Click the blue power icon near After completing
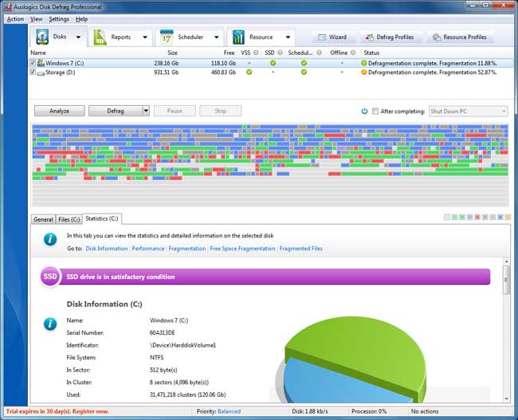Screen dimensions: 518x420 pyautogui.click(x=364, y=111)
